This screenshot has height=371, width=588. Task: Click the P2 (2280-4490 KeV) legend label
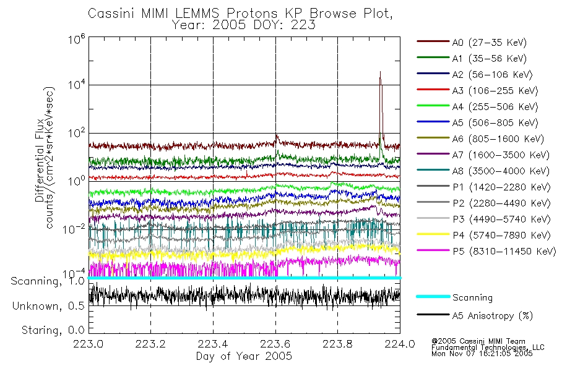[502, 203]
